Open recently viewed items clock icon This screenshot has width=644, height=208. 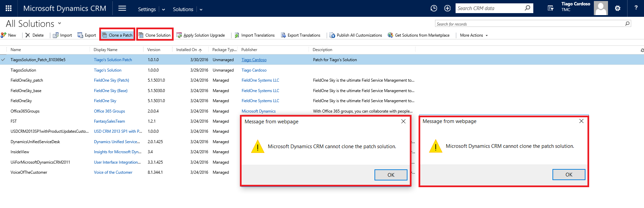coord(434,8)
